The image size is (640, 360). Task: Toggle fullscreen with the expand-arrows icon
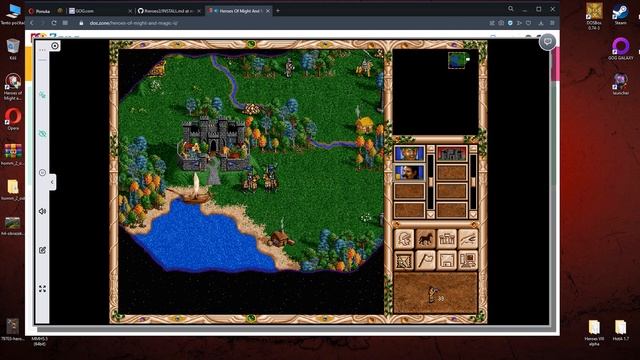pos(42,289)
